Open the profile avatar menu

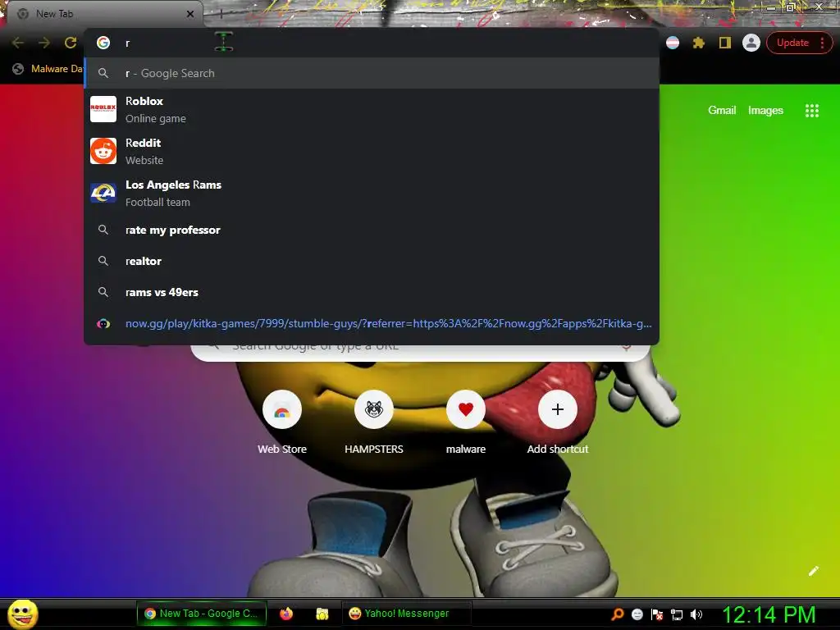tap(751, 43)
